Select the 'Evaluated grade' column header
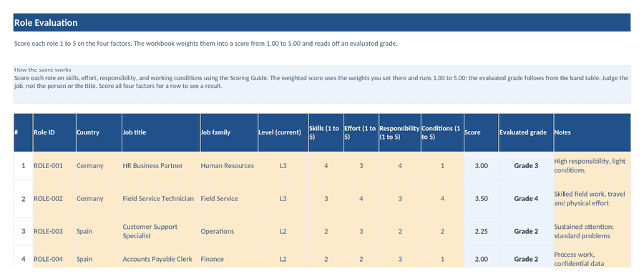Screen dimensions: 644x279 point(526,133)
